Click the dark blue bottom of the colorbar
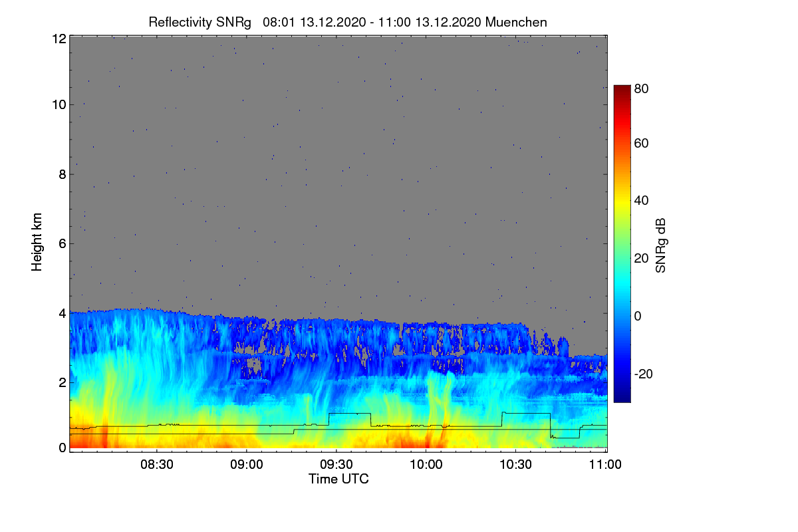This screenshot has width=798, height=532. point(622,396)
